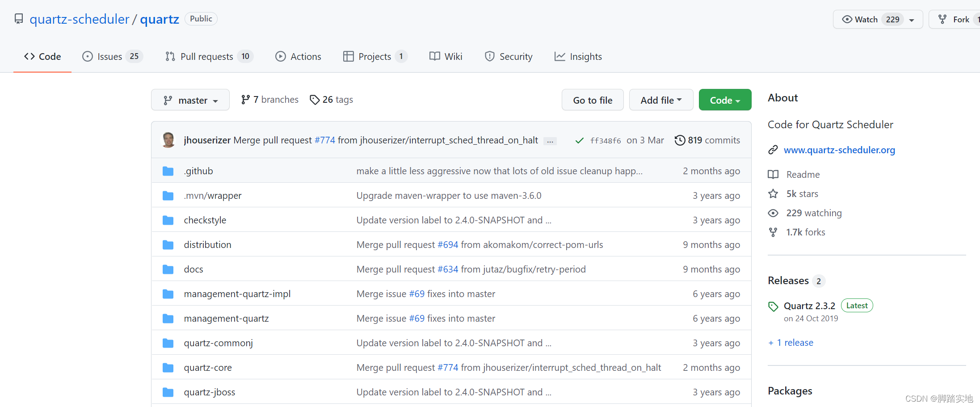Click the Fork button at top right

[x=955, y=19]
